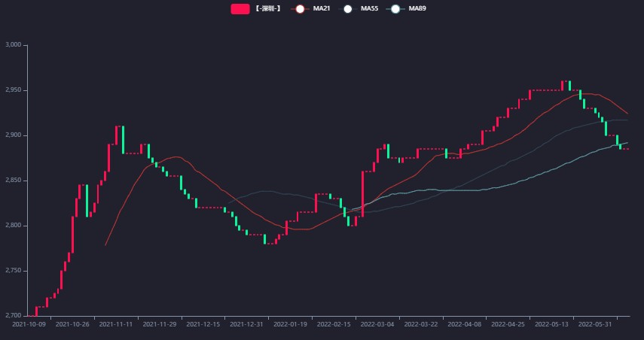
Task: Toggle the MA55 legend circle marker
Action: (347, 9)
